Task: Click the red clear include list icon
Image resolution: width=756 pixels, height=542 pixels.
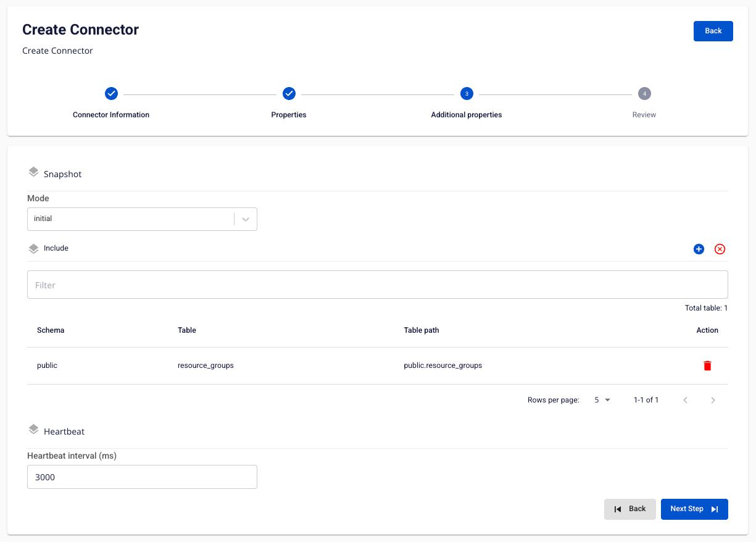Action: 720,249
